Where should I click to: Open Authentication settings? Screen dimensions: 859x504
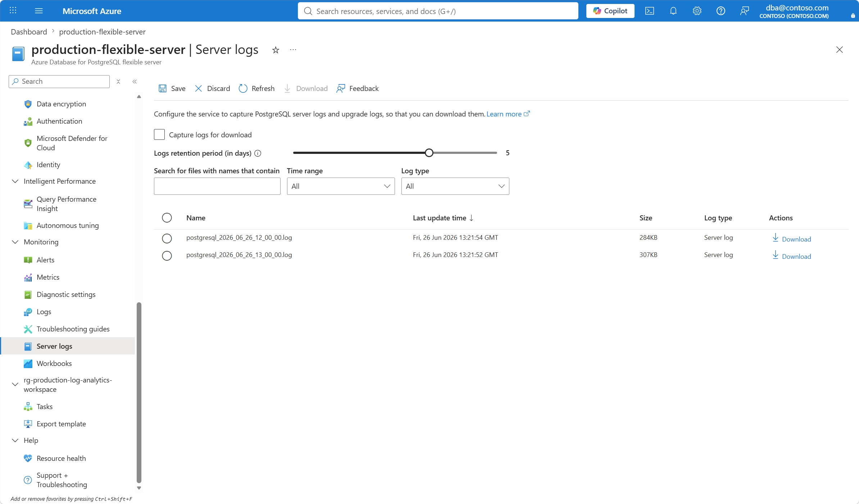[59, 121]
